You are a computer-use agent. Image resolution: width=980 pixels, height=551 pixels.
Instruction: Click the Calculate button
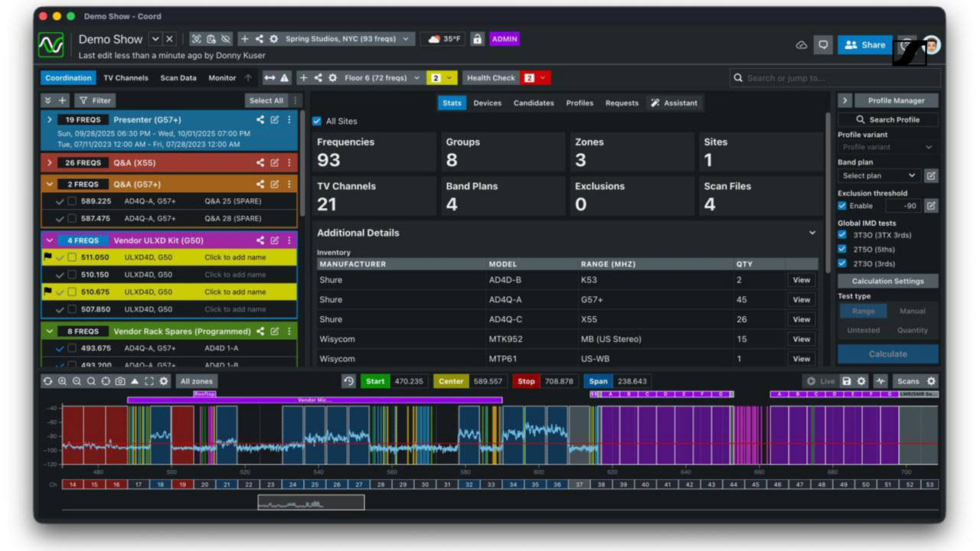888,354
